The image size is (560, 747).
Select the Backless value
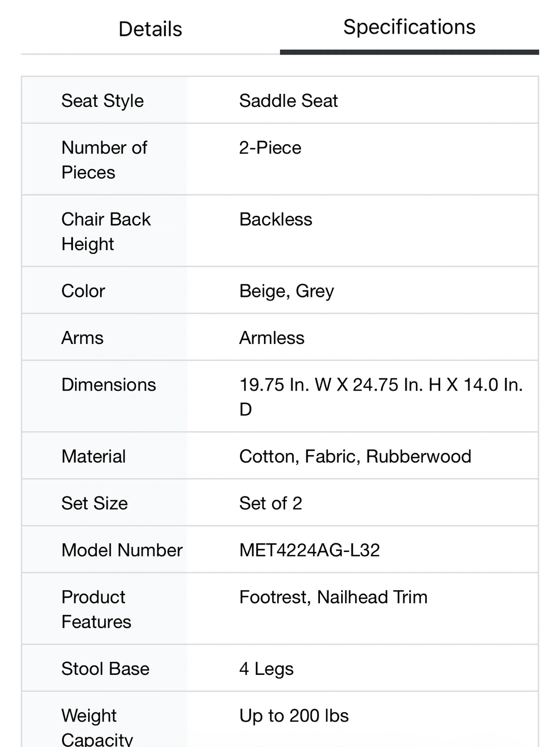pos(276,219)
